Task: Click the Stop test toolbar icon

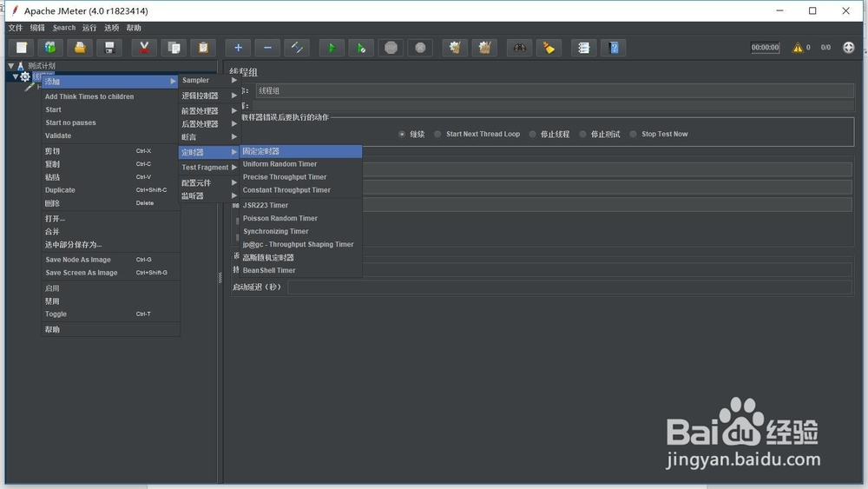Action: tap(391, 48)
